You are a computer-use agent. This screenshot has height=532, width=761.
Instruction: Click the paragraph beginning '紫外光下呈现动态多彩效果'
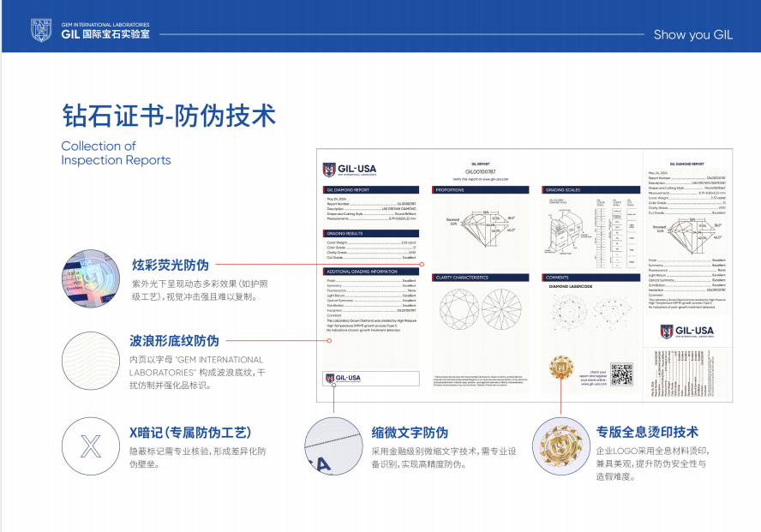[200, 290]
